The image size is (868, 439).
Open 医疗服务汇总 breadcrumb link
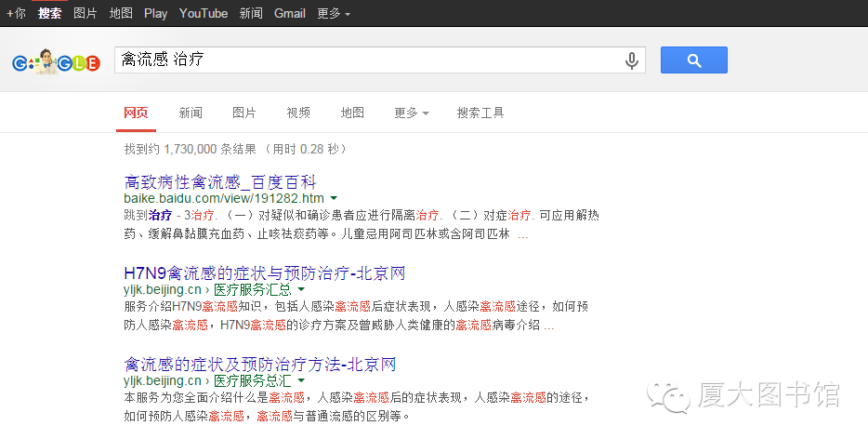click(x=253, y=289)
